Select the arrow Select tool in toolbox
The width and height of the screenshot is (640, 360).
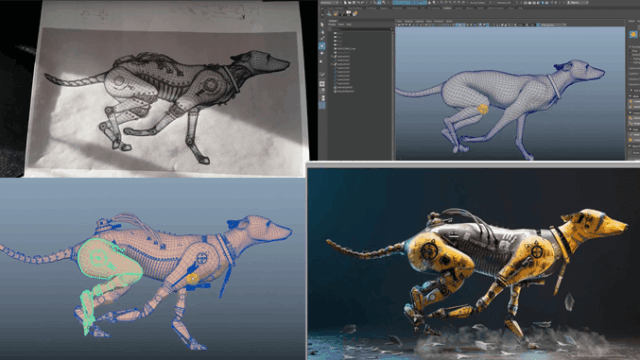[322, 24]
